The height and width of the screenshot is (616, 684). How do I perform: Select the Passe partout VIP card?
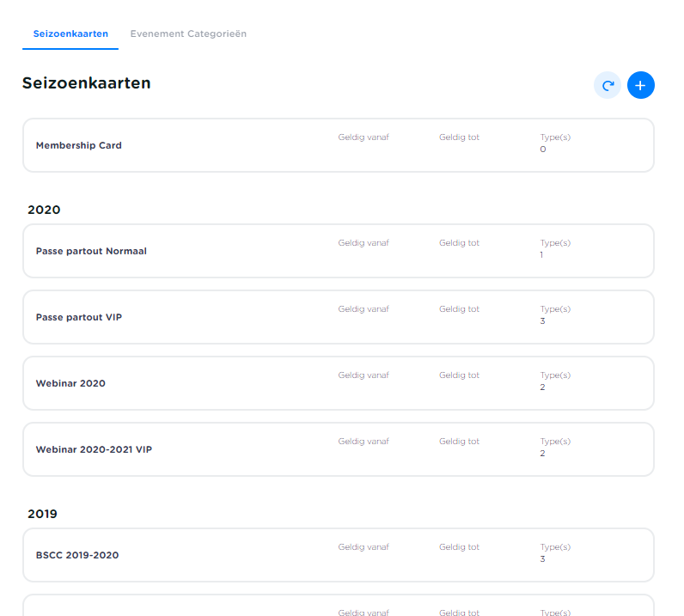(79, 317)
